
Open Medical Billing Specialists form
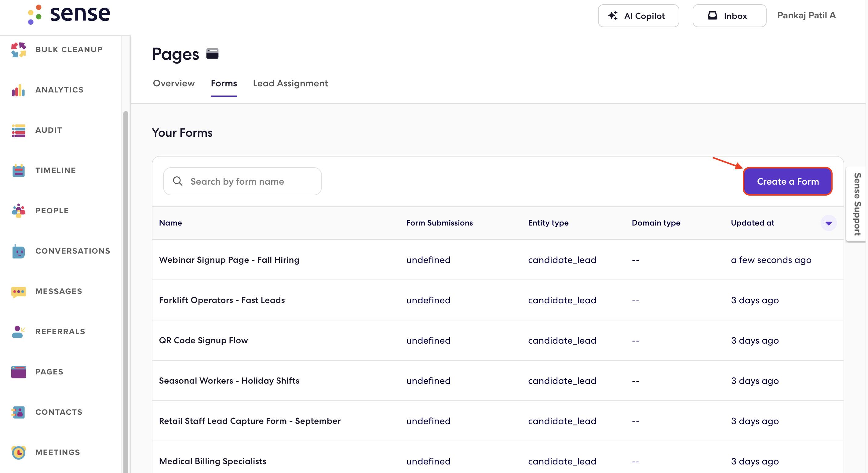(213, 461)
